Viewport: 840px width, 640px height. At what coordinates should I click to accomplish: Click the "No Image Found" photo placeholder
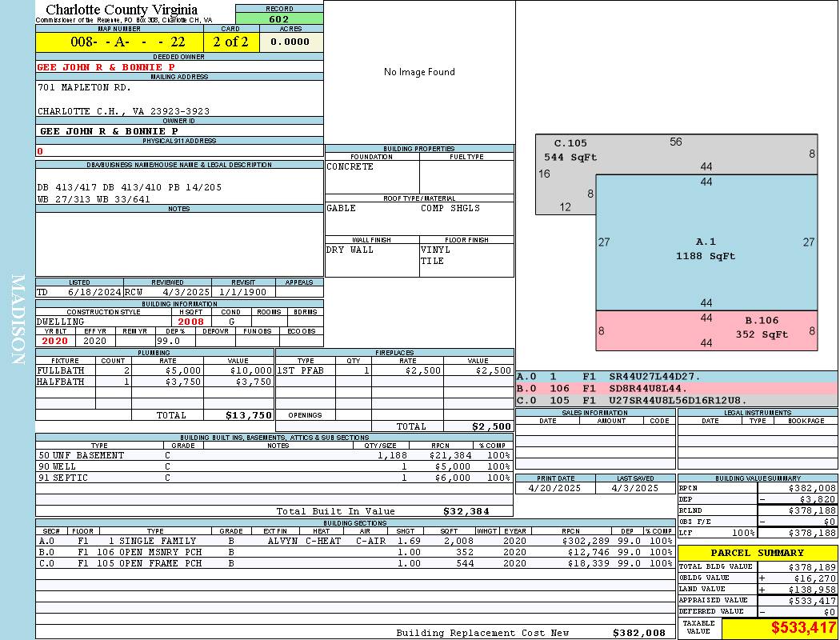click(x=419, y=72)
